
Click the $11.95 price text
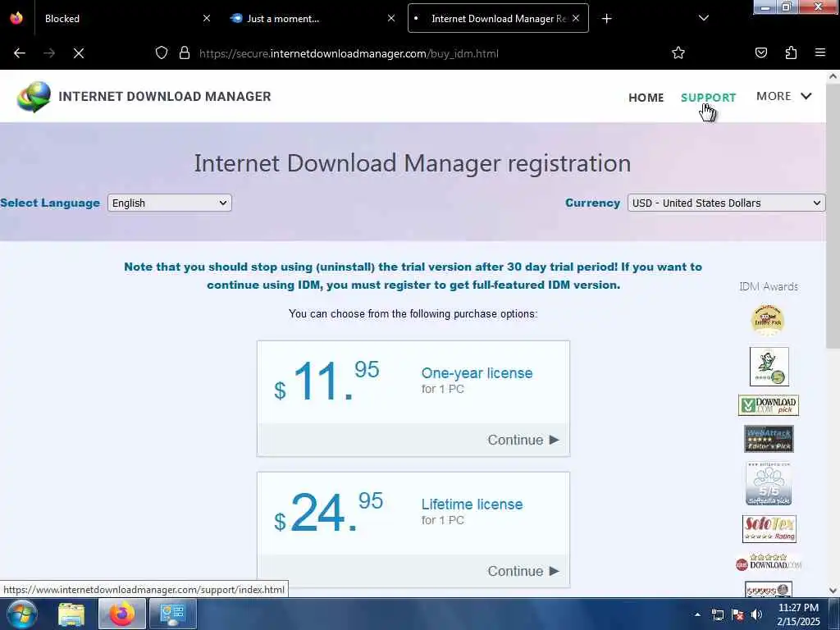(326, 381)
